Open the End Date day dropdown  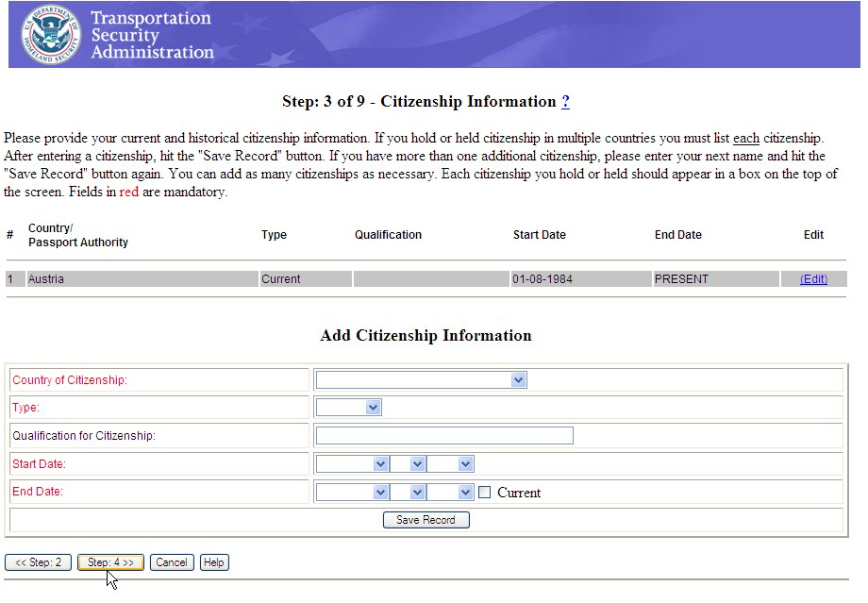point(408,493)
